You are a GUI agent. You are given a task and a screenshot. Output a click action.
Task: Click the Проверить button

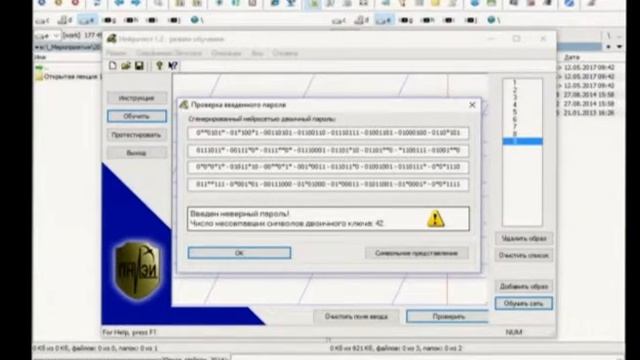[448, 316]
